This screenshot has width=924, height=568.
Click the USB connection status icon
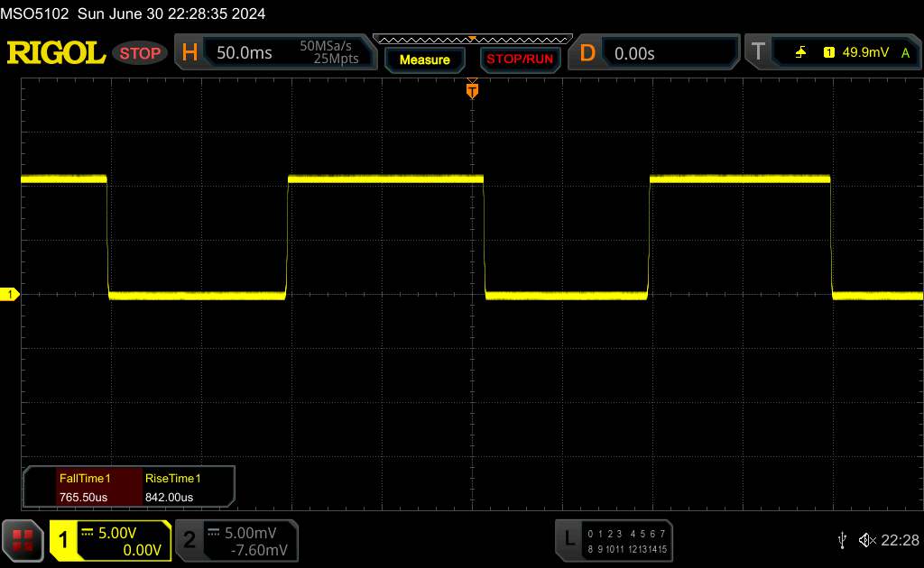(842, 540)
